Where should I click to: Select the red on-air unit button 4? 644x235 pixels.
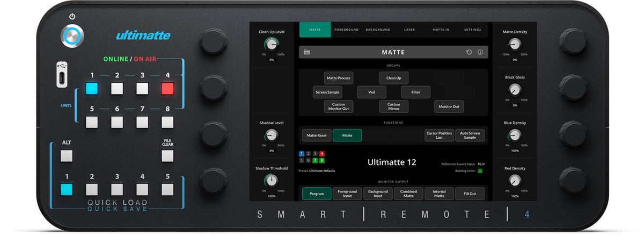point(168,89)
